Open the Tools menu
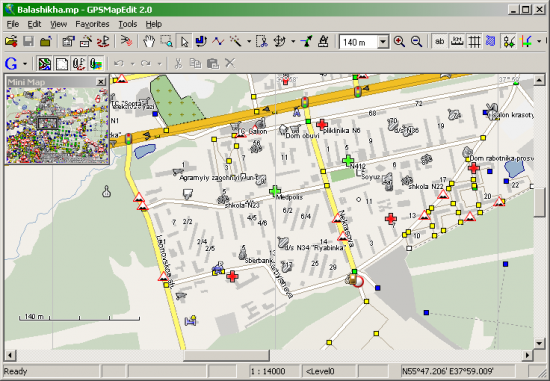 tap(128, 24)
